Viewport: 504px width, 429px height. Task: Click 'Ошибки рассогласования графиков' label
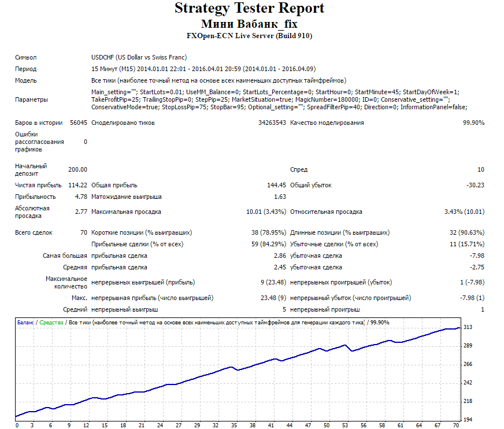click(39, 142)
